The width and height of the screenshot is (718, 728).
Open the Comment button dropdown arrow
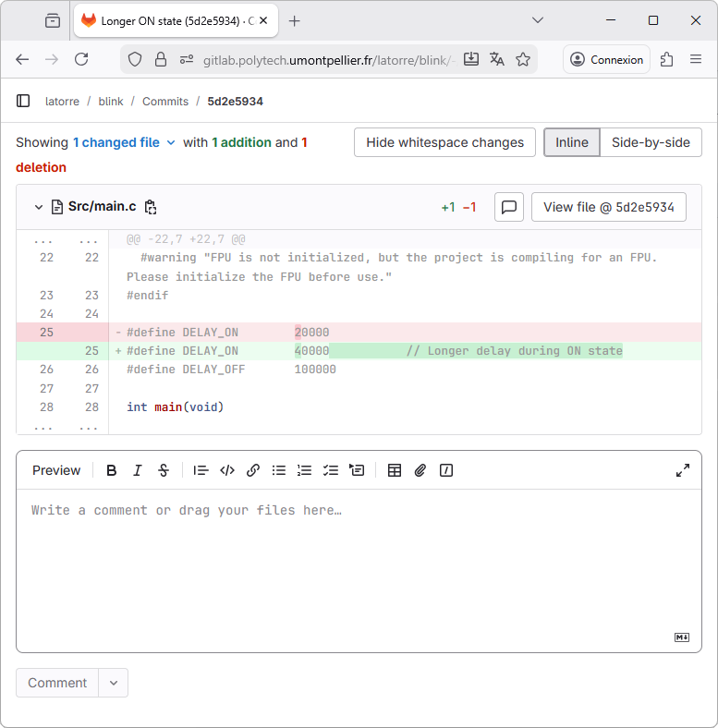tap(114, 683)
